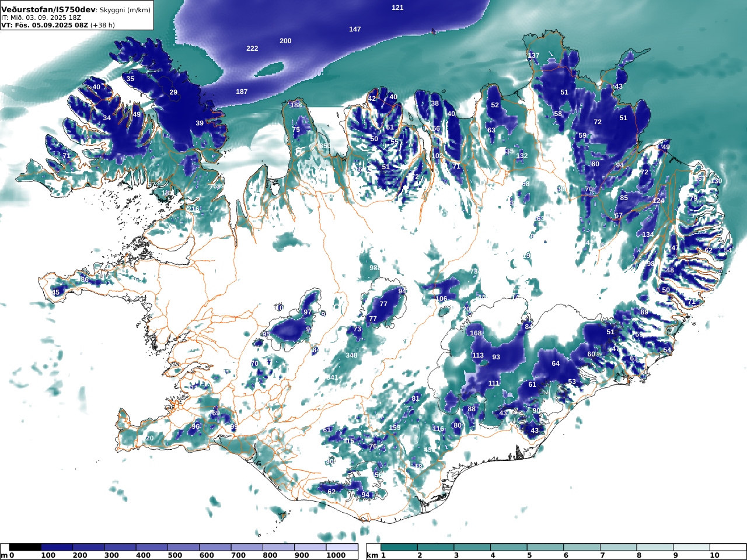Click the 93 value on Vatnajökull
This screenshot has width=747, height=560.
tap(496, 357)
